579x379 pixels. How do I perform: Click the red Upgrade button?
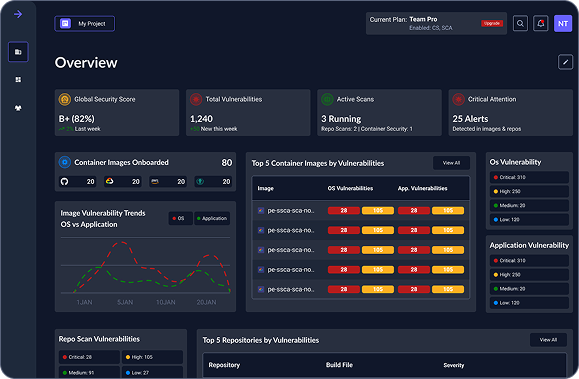[492, 23]
